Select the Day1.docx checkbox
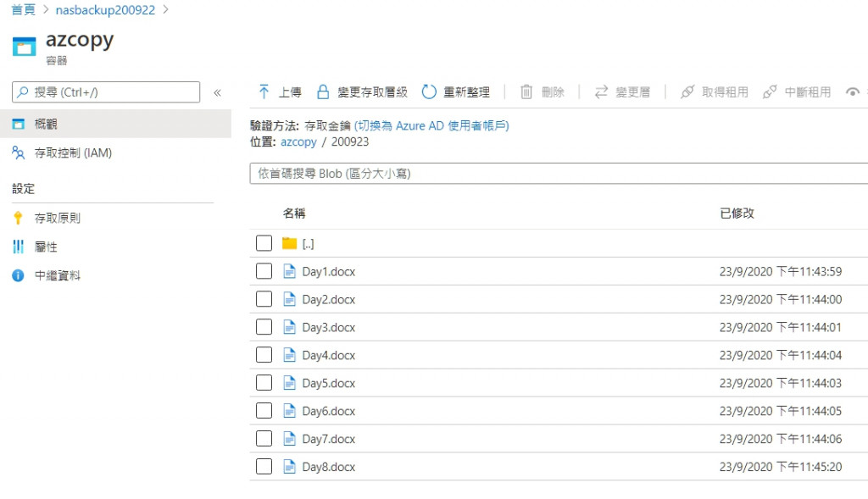This screenshot has width=868, height=499. [x=264, y=271]
